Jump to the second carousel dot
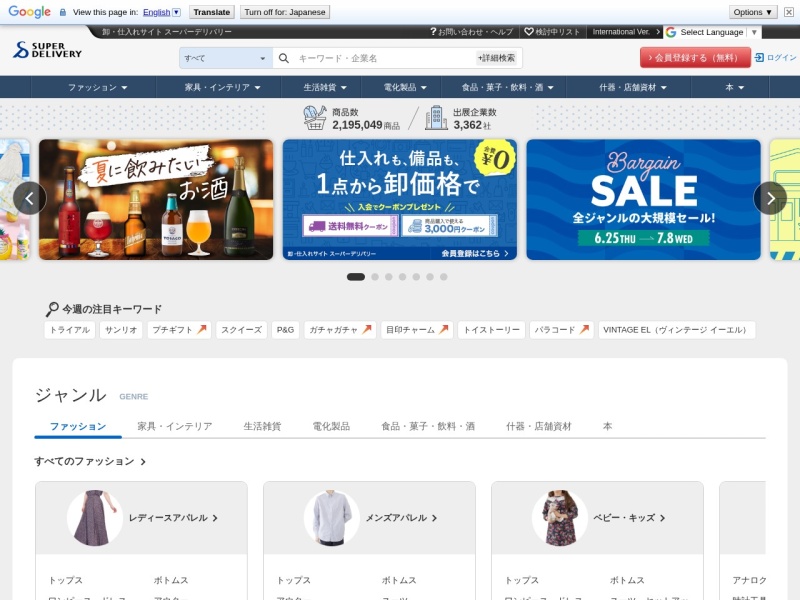The width and height of the screenshot is (800, 600). (375, 277)
